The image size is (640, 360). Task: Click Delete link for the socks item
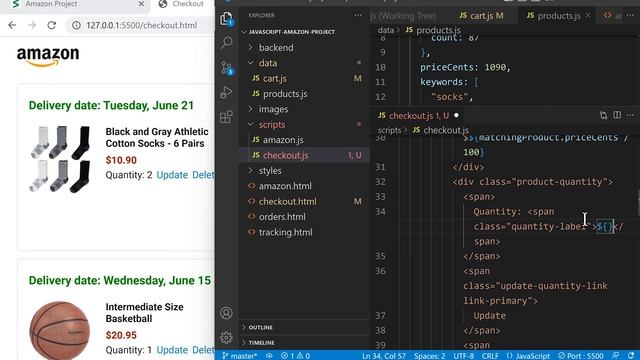pyautogui.click(x=203, y=175)
